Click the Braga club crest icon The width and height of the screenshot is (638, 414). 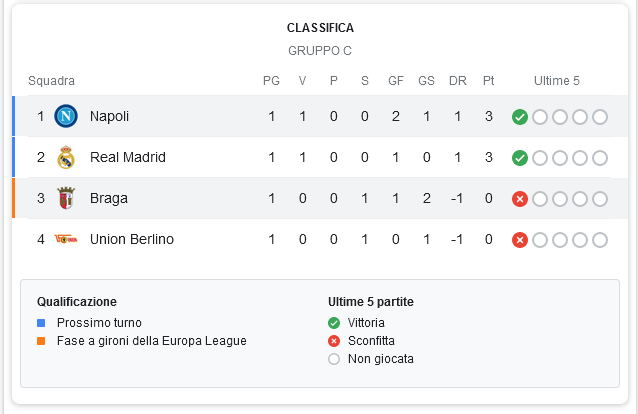66,198
